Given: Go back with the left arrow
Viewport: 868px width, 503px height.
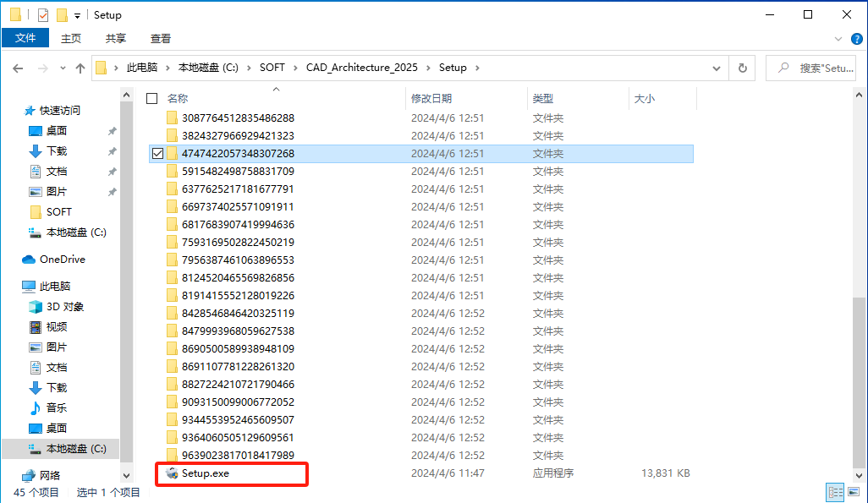Looking at the screenshot, I should pyautogui.click(x=18, y=68).
